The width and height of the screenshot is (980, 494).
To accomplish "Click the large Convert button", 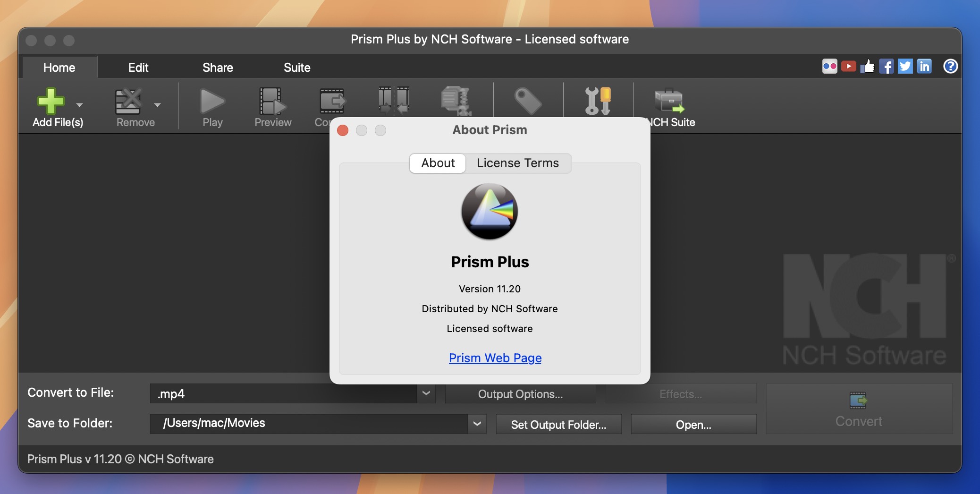I will click(x=859, y=409).
